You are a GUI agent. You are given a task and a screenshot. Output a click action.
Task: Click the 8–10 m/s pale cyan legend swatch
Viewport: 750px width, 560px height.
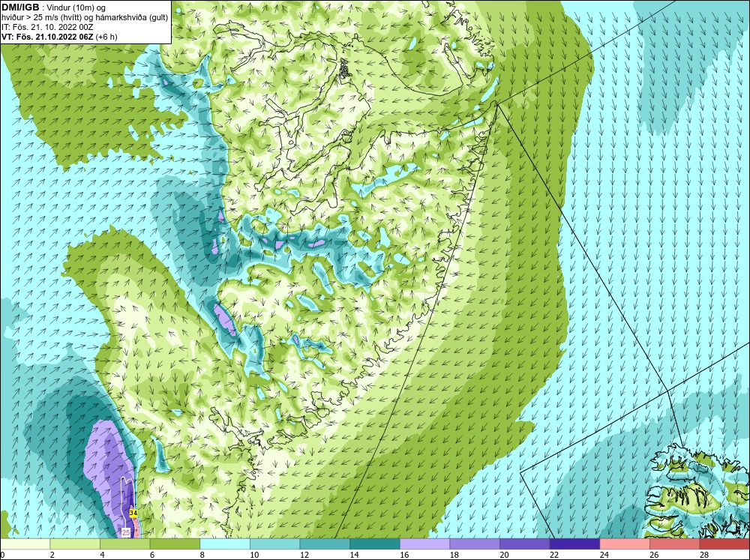[225, 544]
